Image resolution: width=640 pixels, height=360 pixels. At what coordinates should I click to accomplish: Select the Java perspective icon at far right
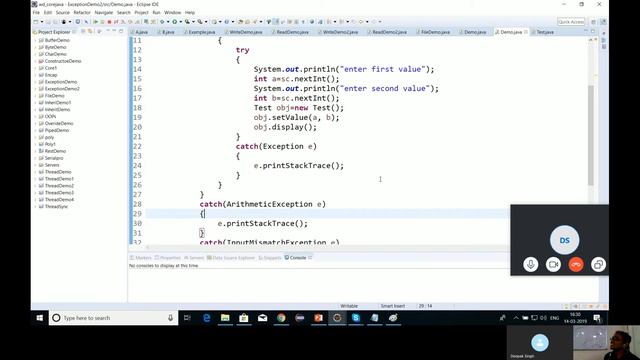click(x=603, y=22)
